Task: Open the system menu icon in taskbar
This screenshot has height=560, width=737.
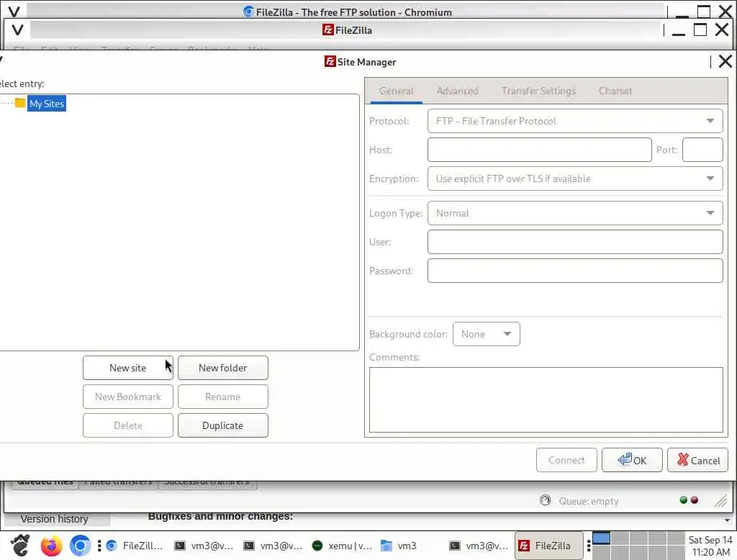Action: 20,546
